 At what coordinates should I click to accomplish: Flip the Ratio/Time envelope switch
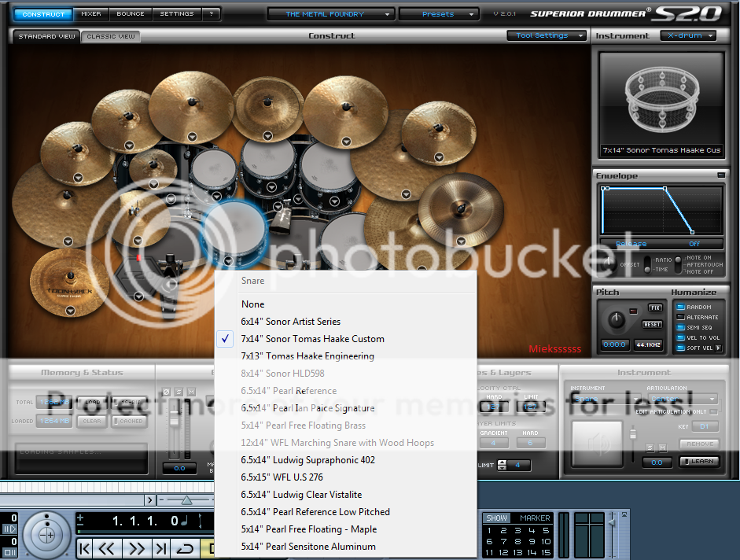(647, 264)
